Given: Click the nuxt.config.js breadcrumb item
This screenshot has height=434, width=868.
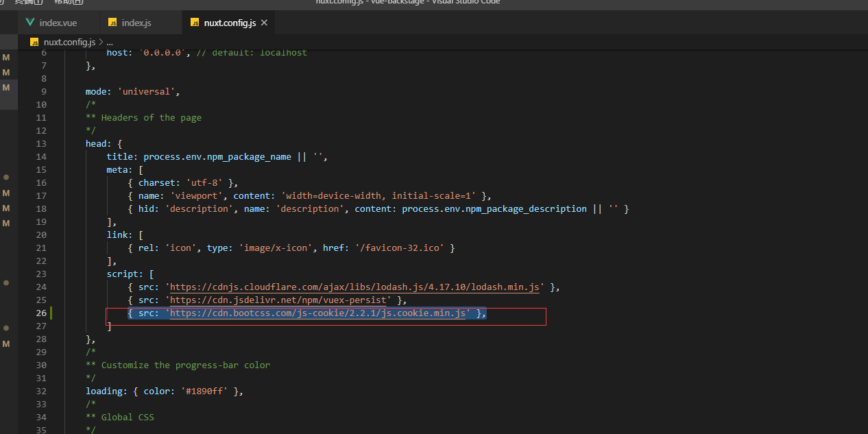Looking at the screenshot, I should (x=69, y=42).
